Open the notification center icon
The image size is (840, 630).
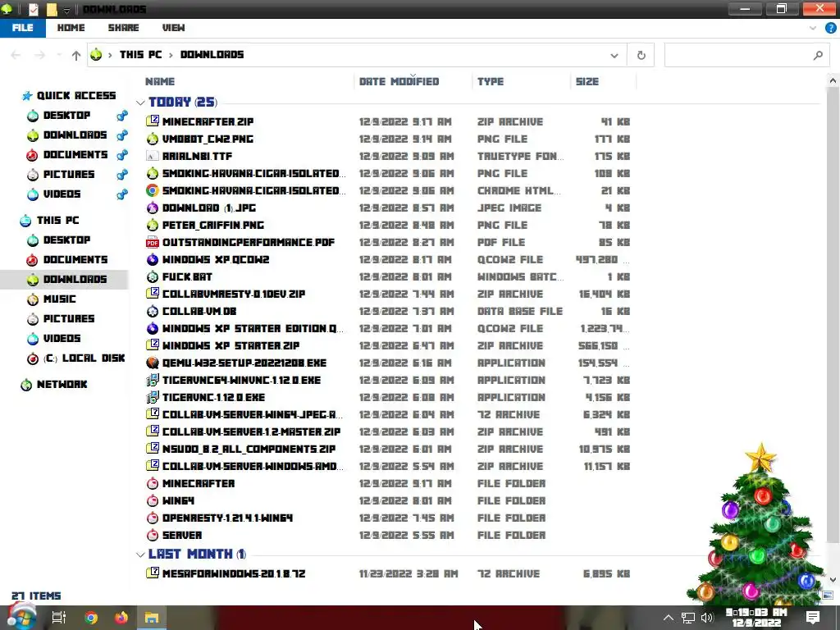click(813, 618)
